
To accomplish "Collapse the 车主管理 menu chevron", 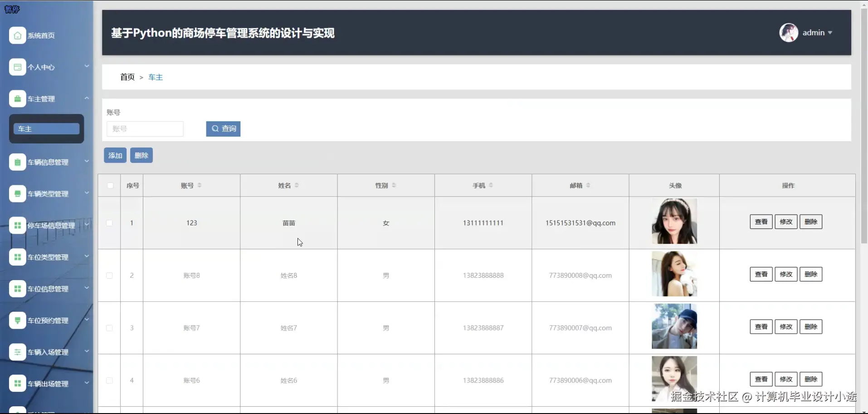I will (x=87, y=98).
